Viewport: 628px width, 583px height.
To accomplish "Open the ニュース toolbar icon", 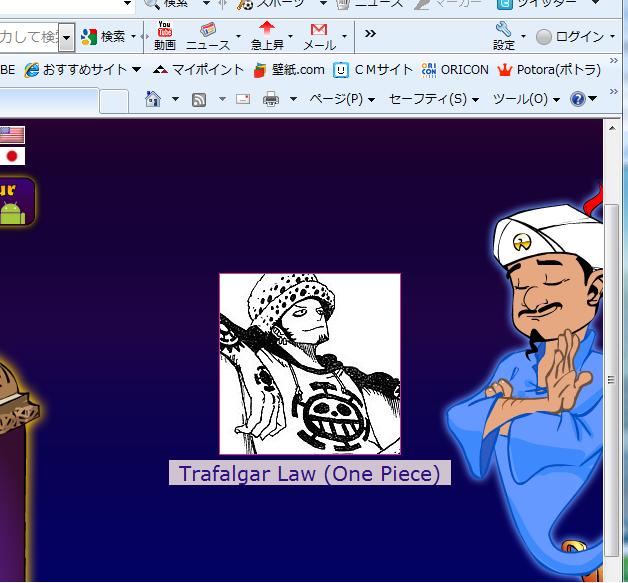I will pyautogui.click(x=208, y=36).
